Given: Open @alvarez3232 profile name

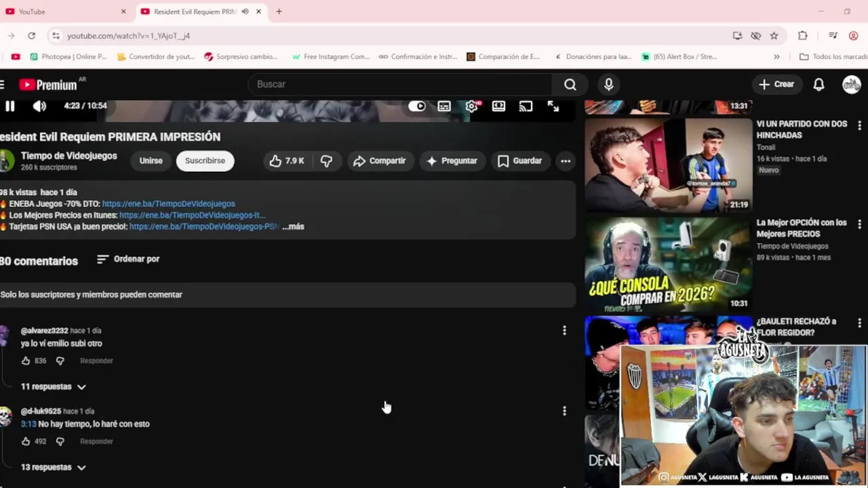Looking at the screenshot, I should pos(45,331).
